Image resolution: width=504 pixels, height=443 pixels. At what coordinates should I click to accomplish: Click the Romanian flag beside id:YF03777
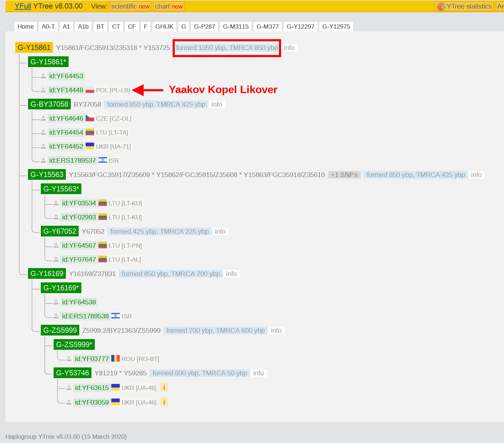click(x=115, y=359)
